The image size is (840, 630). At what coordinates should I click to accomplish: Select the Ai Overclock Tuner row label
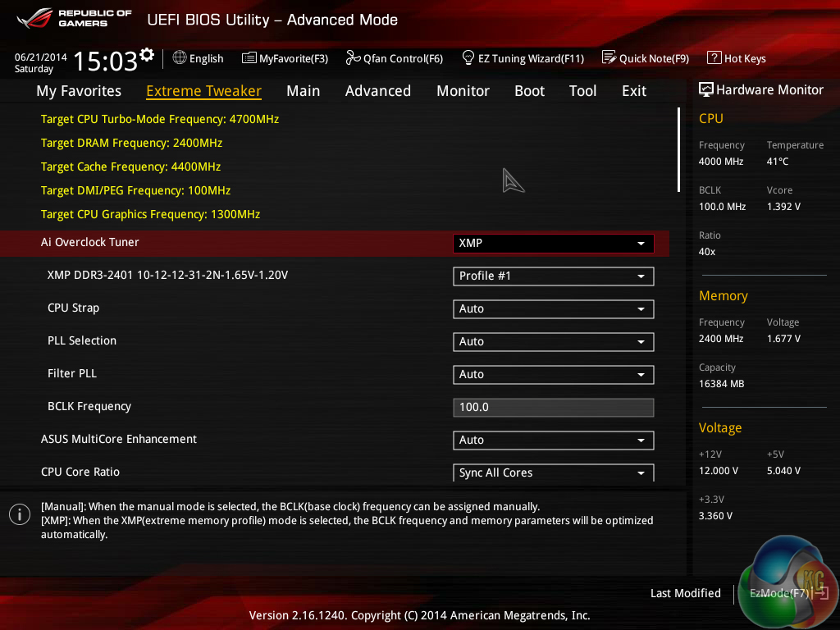89,242
